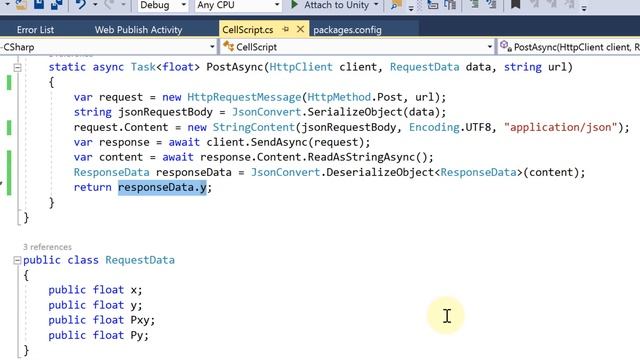Click the Attach to Unity button
Image resolution: width=640 pixels, height=360 pixels.
[330, 5]
